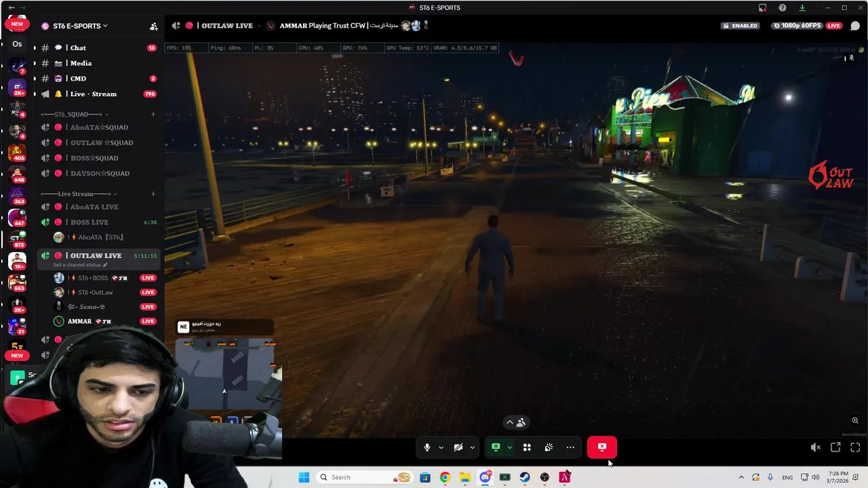The image size is (868, 488).
Task: Open Google Chrome from taskbar
Action: [x=445, y=477]
